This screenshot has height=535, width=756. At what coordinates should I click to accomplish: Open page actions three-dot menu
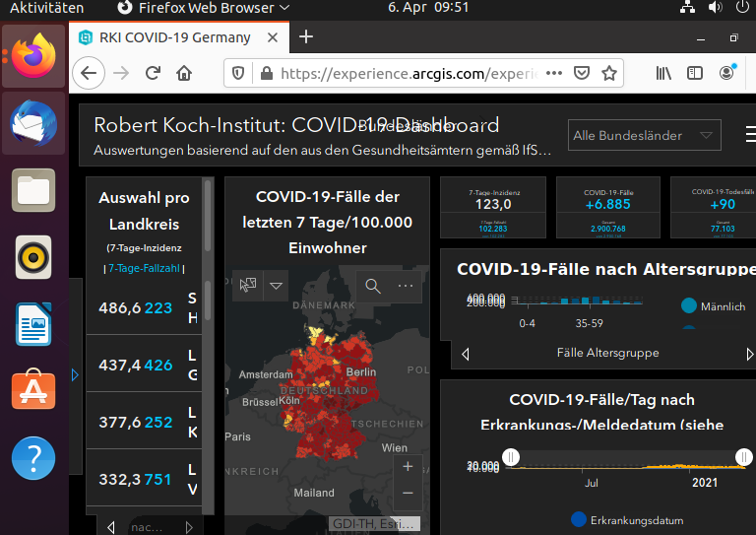(554, 73)
